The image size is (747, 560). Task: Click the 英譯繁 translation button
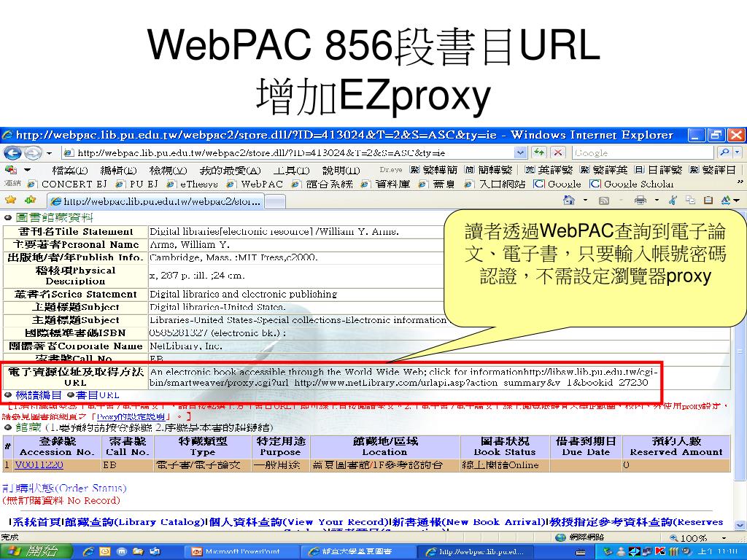[x=549, y=169]
